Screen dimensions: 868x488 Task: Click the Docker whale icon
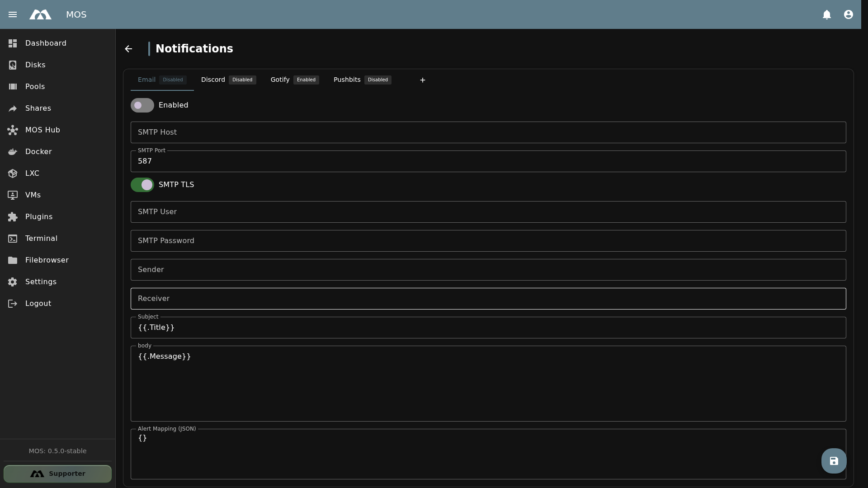point(13,152)
